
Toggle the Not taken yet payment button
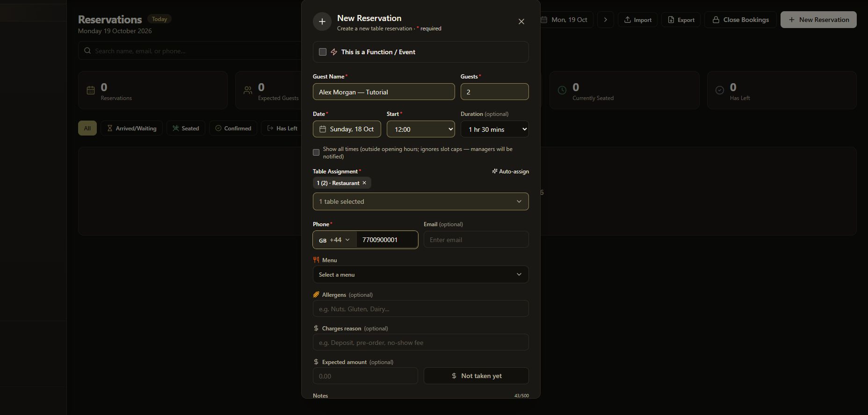coord(476,376)
